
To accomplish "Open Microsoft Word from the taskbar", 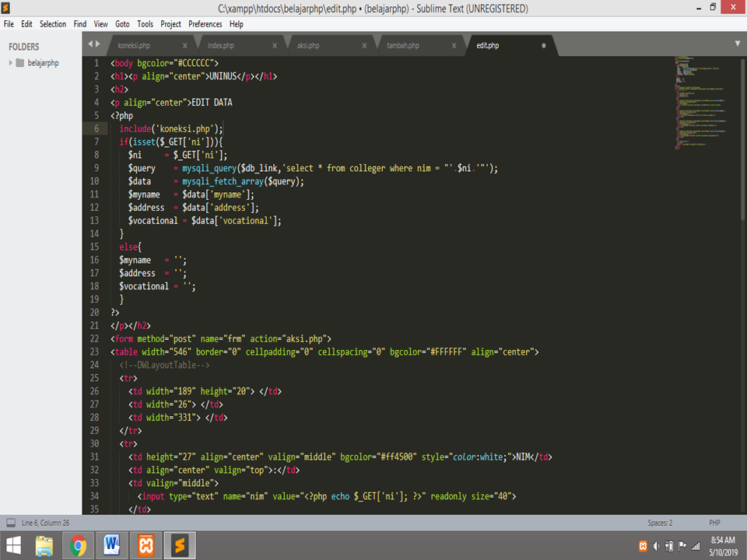I will pyautogui.click(x=111, y=545).
